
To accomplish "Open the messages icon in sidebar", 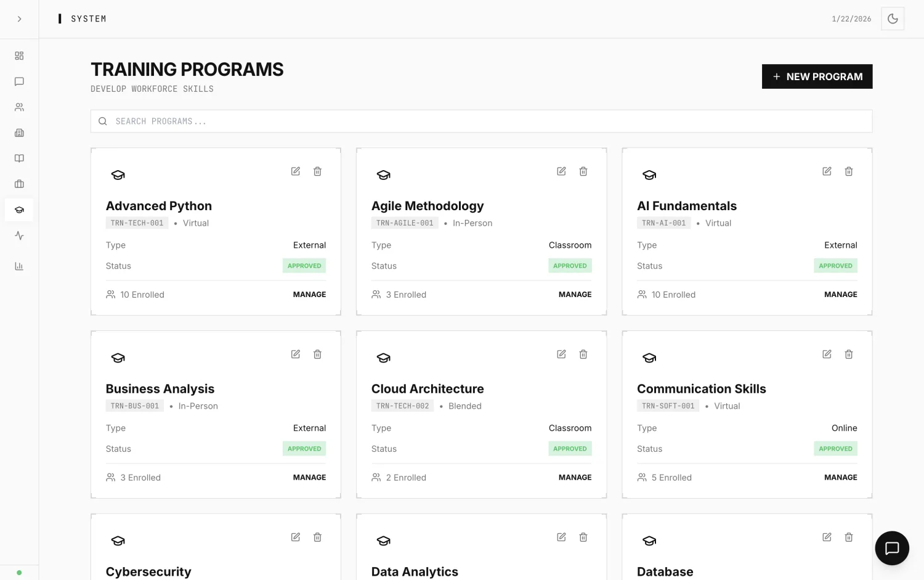I will tap(19, 81).
